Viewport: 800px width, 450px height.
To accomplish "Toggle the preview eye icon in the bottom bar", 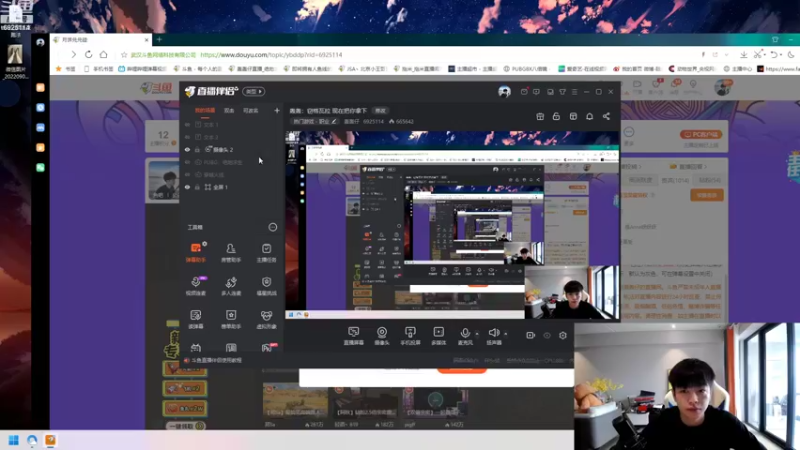I will click(x=547, y=335).
